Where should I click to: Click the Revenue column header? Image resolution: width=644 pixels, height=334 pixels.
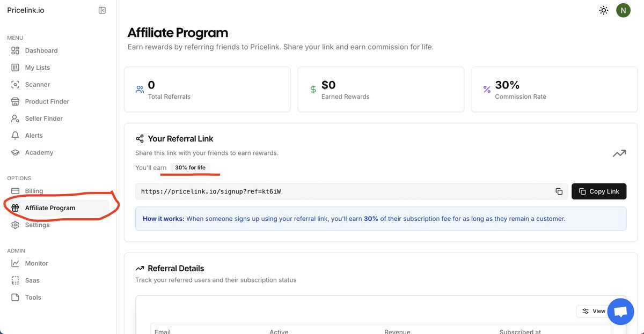click(x=397, y=331)
